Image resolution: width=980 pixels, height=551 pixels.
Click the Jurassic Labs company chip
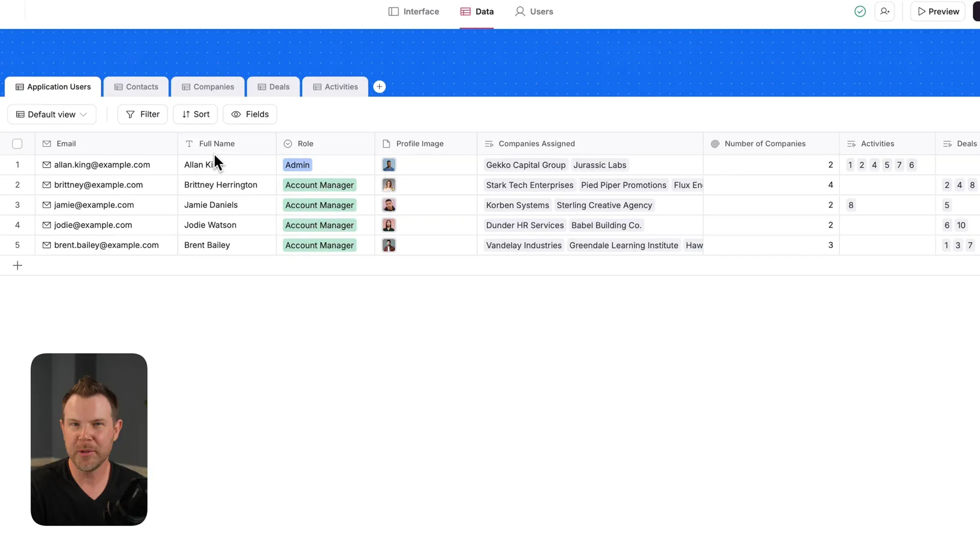coord(600,165)
